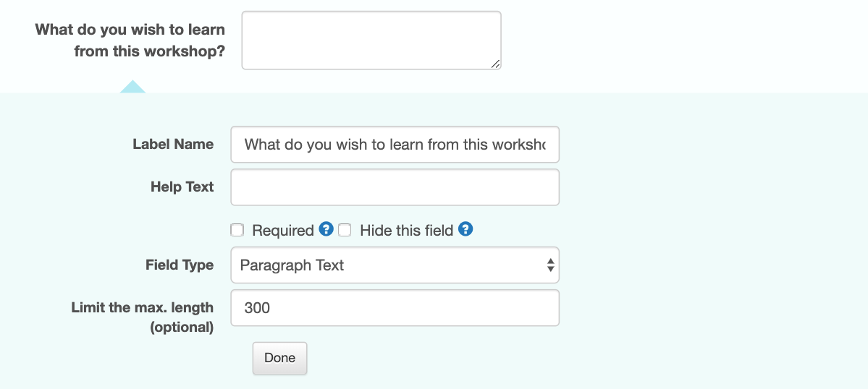The image size is (868, 389).
Task: Click the max length field containing 300
Action: point(395,308)
